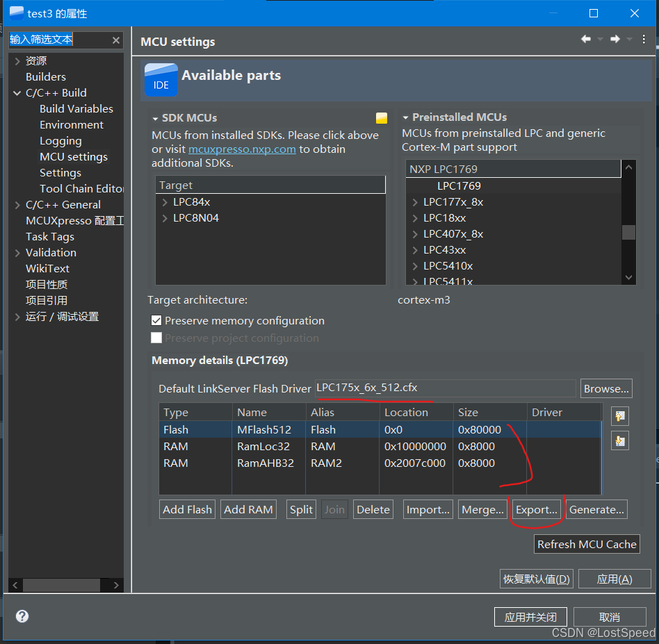Collapse the Preinstalled MCUs section
This screenshot has height=644, width=659.
[x=405, y=117]
